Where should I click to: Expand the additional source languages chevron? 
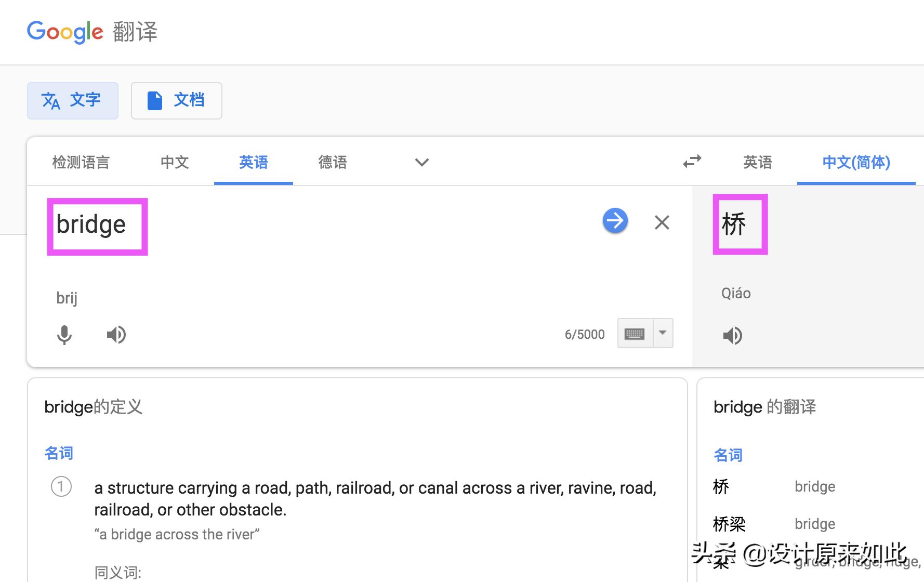421,163
